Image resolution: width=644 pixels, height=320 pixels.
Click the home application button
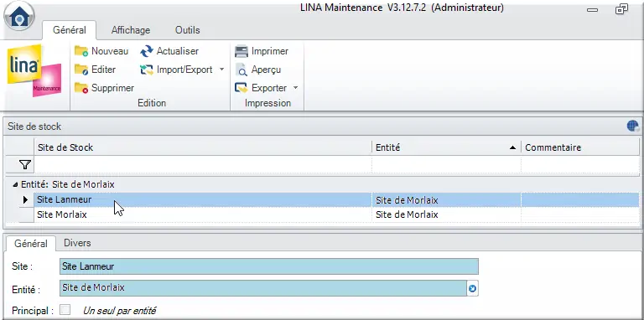[x=19, y=17]
